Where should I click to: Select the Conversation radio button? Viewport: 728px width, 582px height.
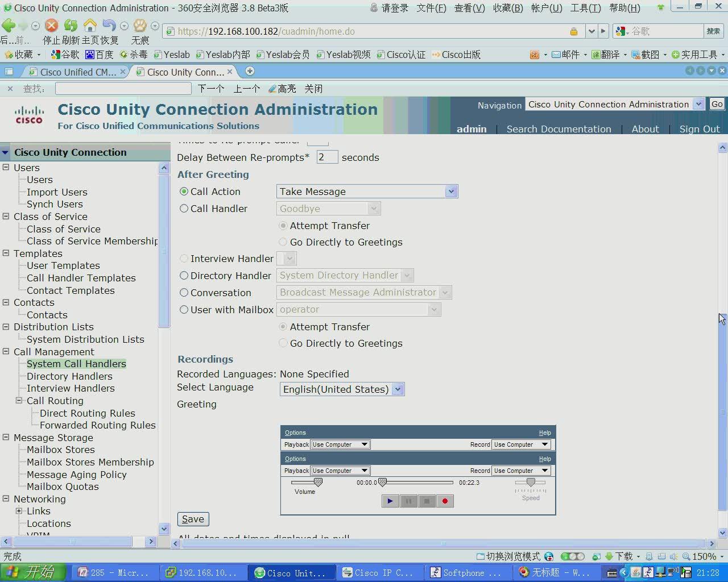[184, 293]
